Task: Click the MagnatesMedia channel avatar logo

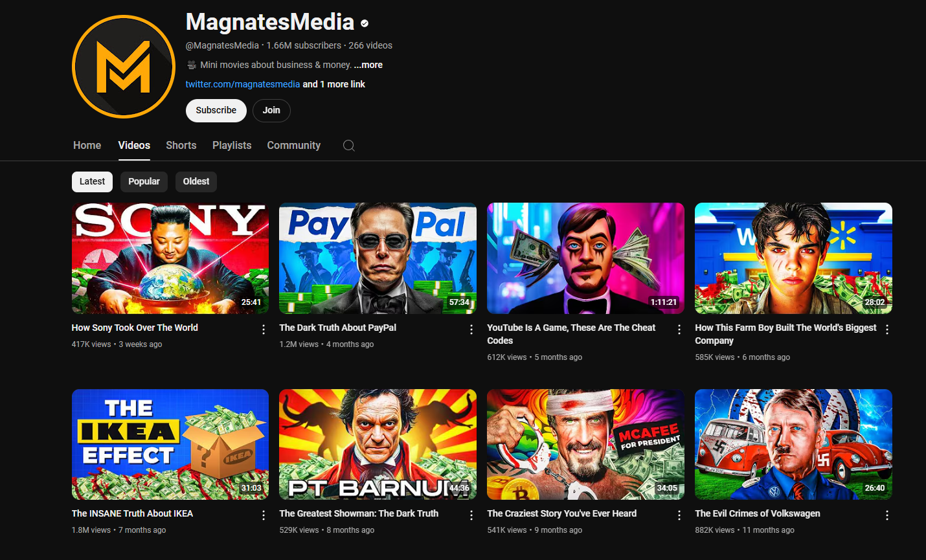Action: [124, 67]
